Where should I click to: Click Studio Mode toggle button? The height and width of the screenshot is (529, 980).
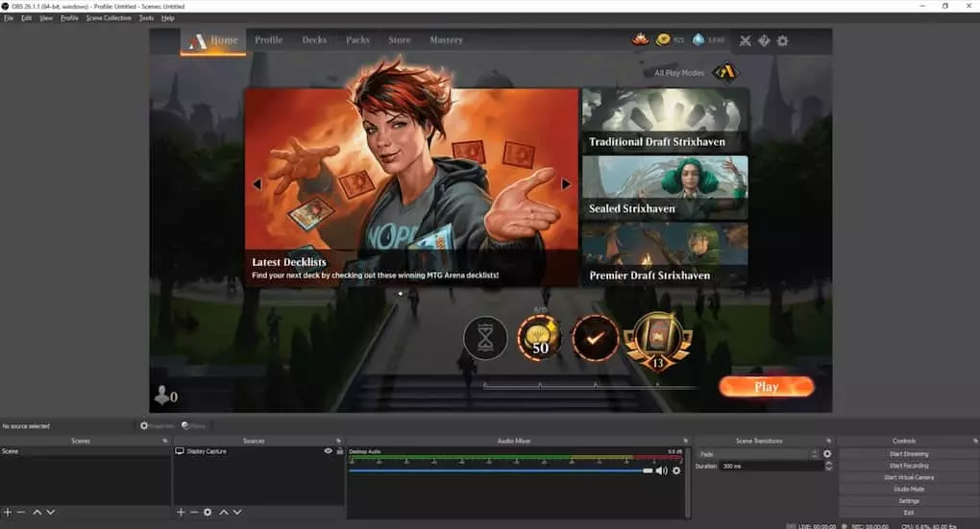[x=909, y=489]
